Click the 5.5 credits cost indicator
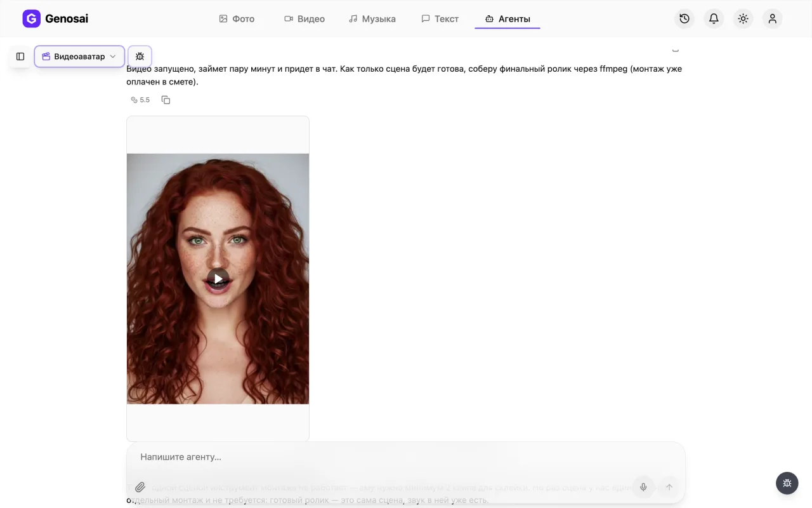This screenshot has width=812, height=508. (x=140, y=100)
